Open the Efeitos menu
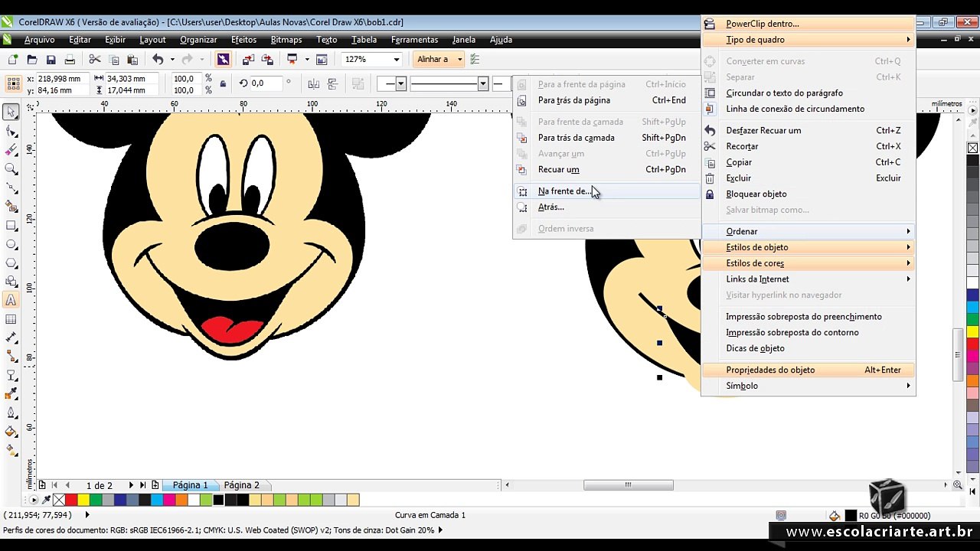Screen dimensions: 980x551 [x=243, y=40]
